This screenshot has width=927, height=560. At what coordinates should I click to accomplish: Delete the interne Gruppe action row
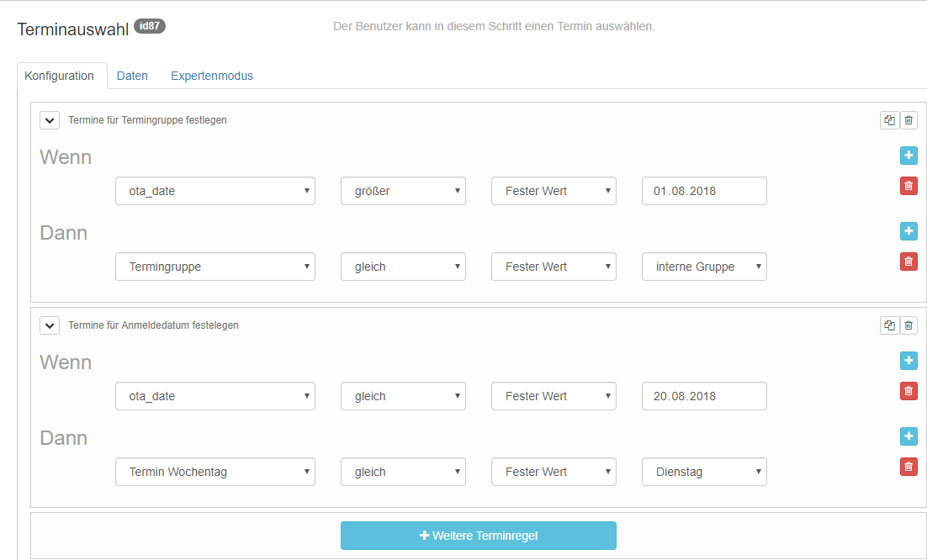pos(908,262)
